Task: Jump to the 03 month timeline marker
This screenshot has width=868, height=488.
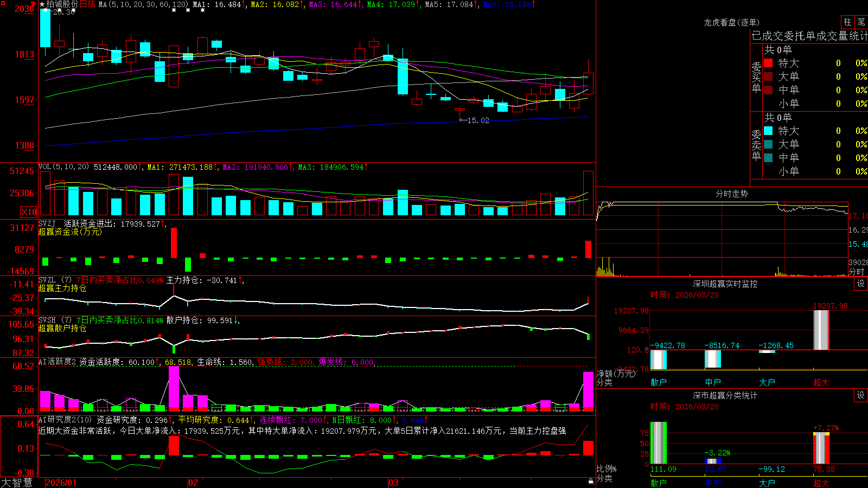Action: (393, 483)
